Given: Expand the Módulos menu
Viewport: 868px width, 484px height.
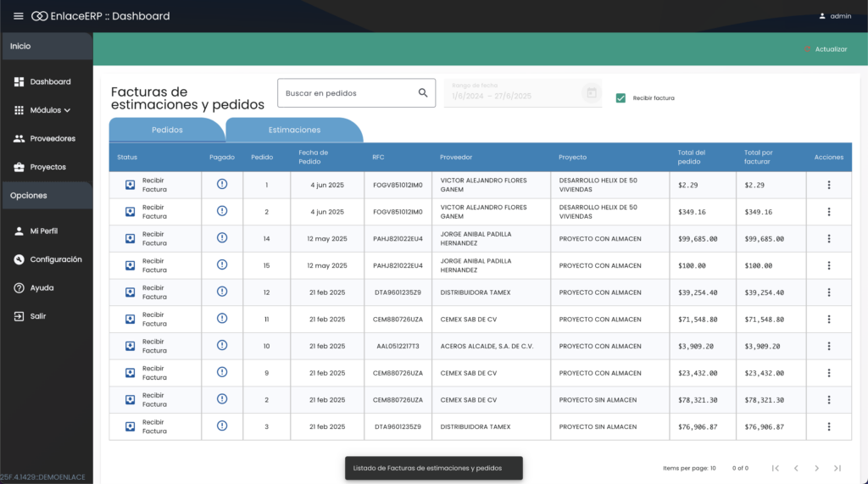Looking at the screenshot, I should (42, 110).
